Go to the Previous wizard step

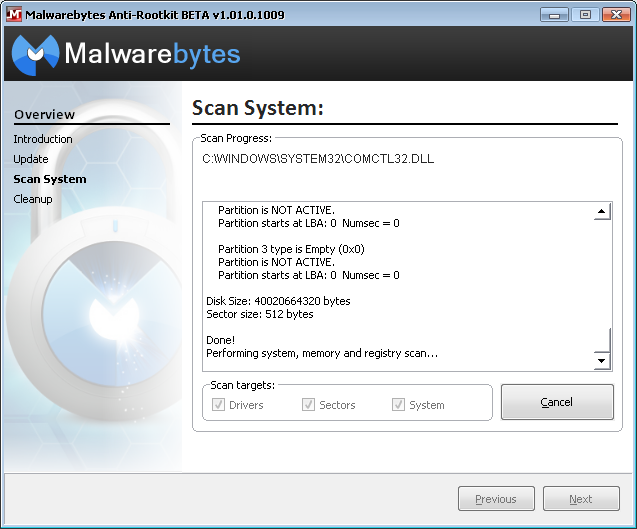coord(496,499)
